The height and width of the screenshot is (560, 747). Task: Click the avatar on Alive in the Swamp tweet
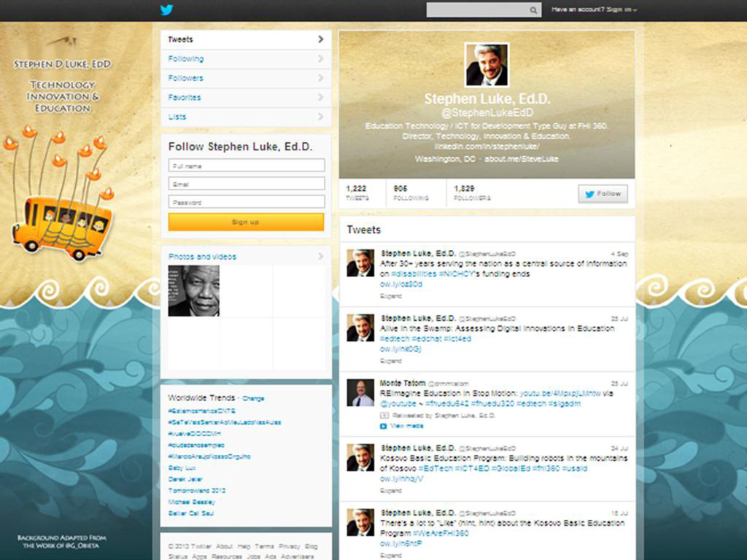click(x=360, y=327)
